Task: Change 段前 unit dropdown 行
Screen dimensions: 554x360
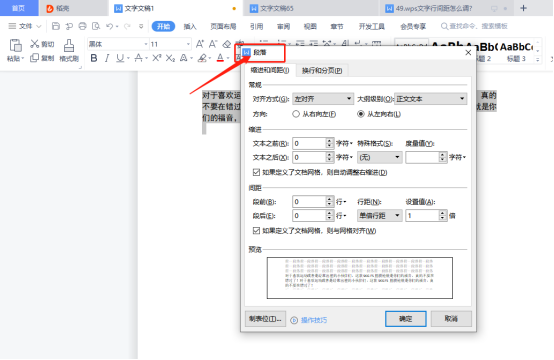Action: [341, 202]
